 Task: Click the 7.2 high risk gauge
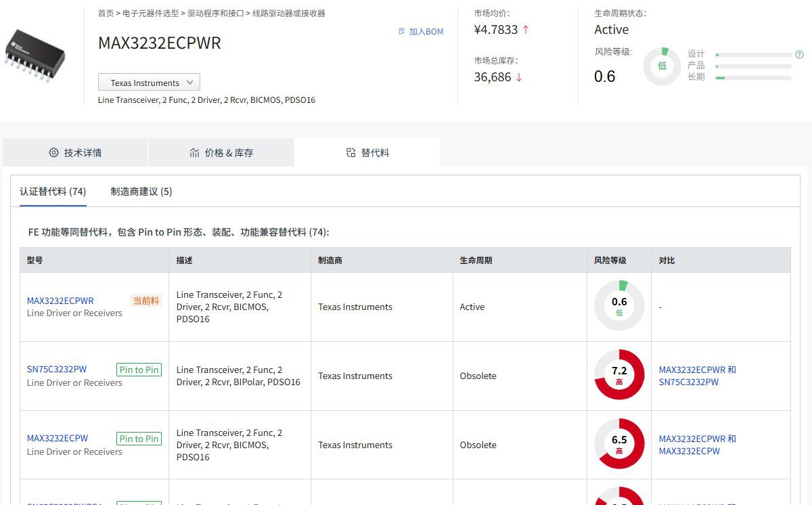point(619,374)
